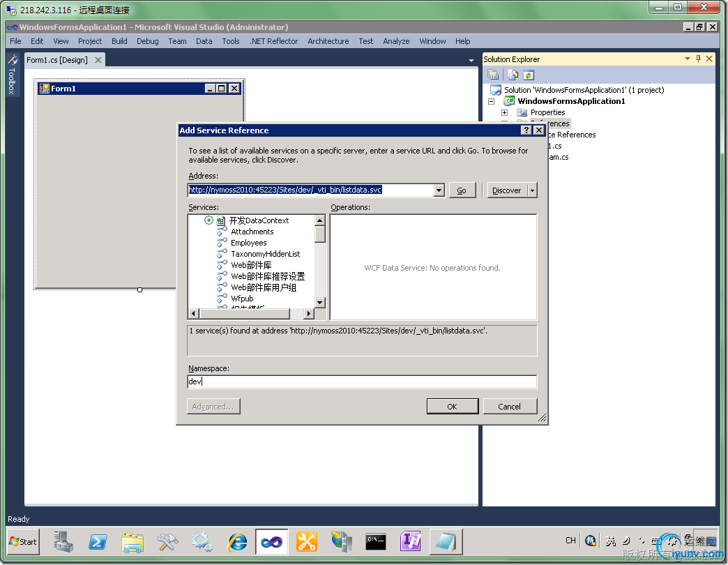728x565 pixels.
Task: Open the Build menu
Action: [119, 41]
